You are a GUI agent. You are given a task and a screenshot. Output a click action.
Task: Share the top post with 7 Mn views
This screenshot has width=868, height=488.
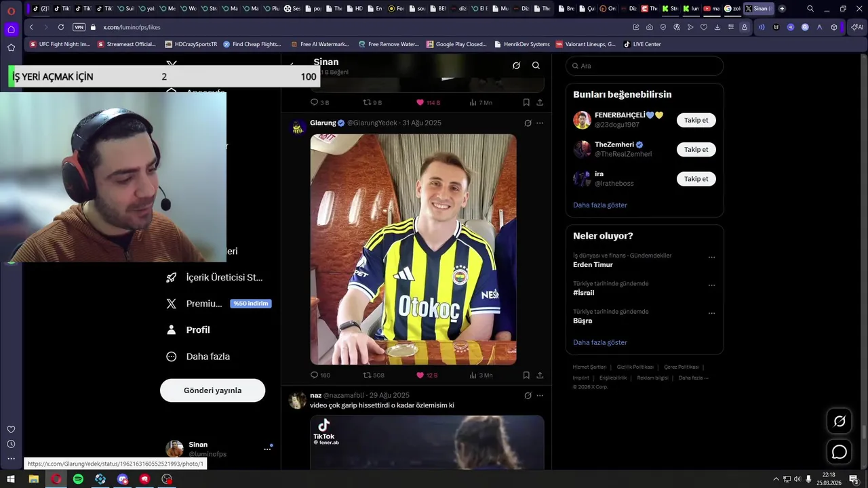pyautogui.click(x=540, y=102)
